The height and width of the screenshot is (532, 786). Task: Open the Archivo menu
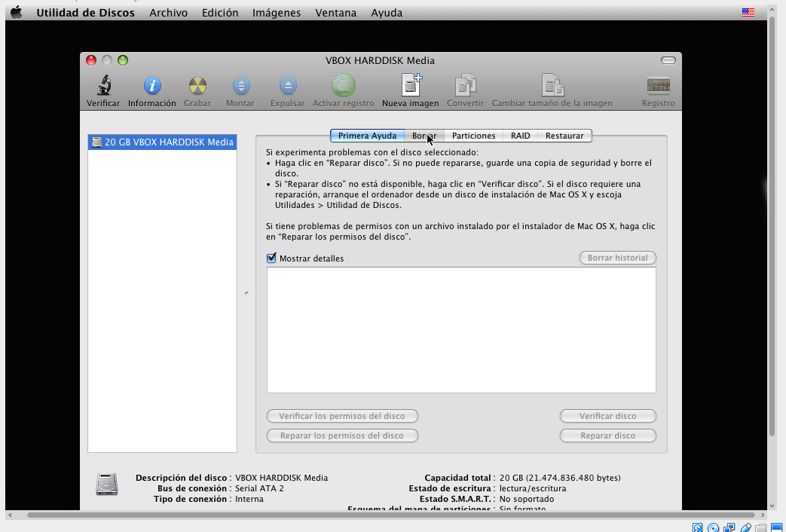(x=169, y=13)
